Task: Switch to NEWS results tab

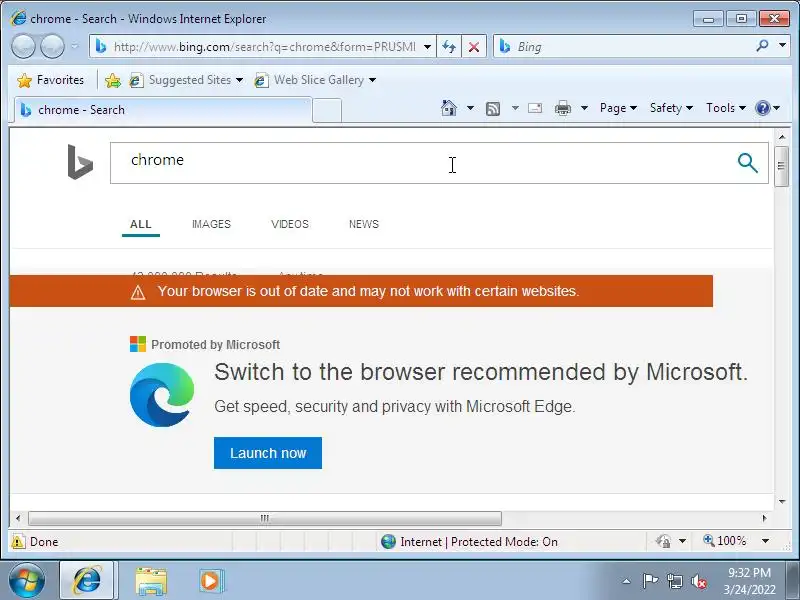Action: click(364, 224)
